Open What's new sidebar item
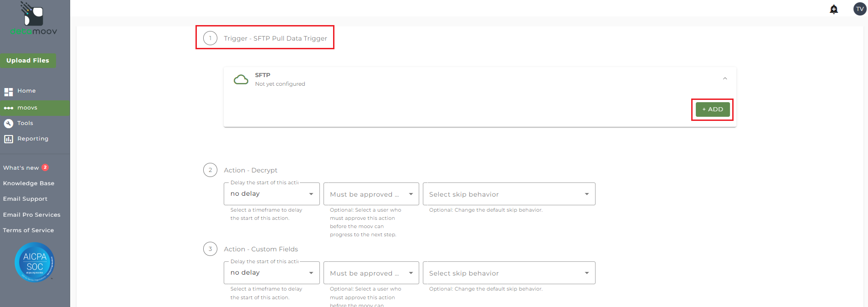Screen dimensions: 868x307 (x=21, y=168)
